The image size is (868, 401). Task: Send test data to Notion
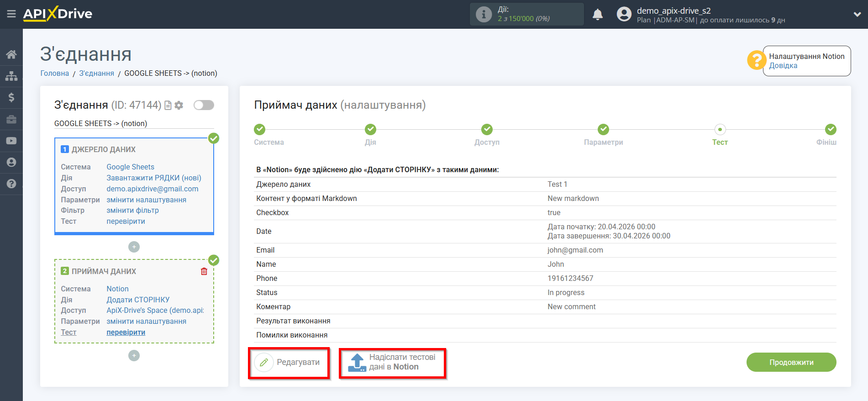pos(392,363)
